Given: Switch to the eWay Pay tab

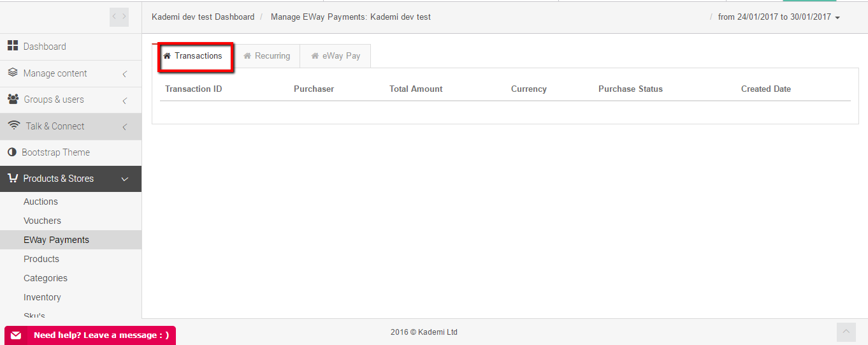Looking at the screenshot, I should pos(336,56).
